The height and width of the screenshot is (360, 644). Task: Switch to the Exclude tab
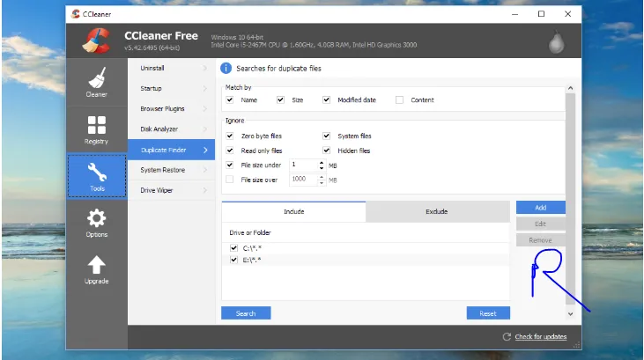coord(437,211)
